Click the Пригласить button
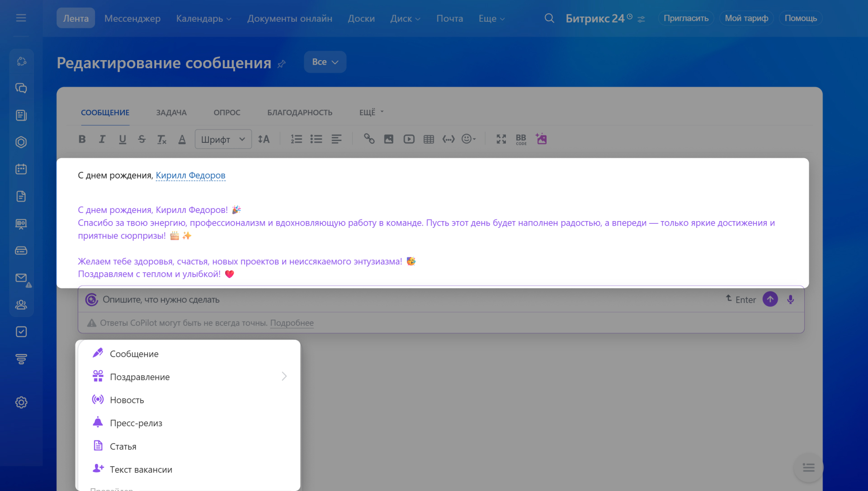The width and height of the screenshot is (868, 491). pyautogui.click(x=685, y=18)
